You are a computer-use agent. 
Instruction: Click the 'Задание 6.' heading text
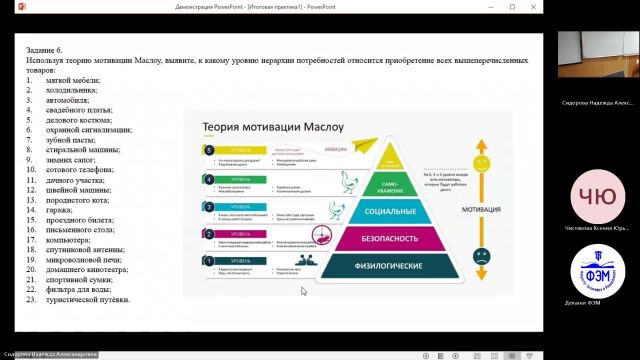point(44,50)
